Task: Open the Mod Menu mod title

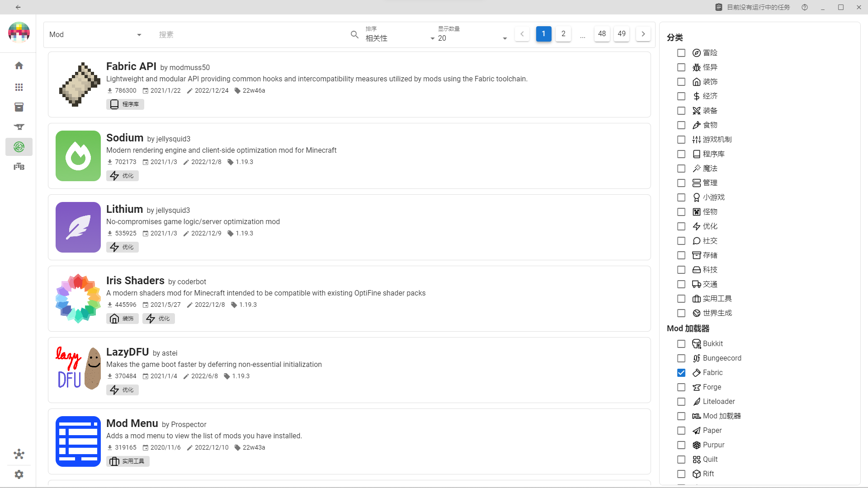Action: tap(132, 423)
